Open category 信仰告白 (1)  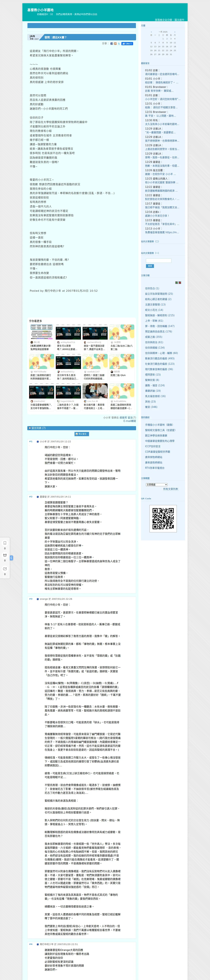point(152,288)
